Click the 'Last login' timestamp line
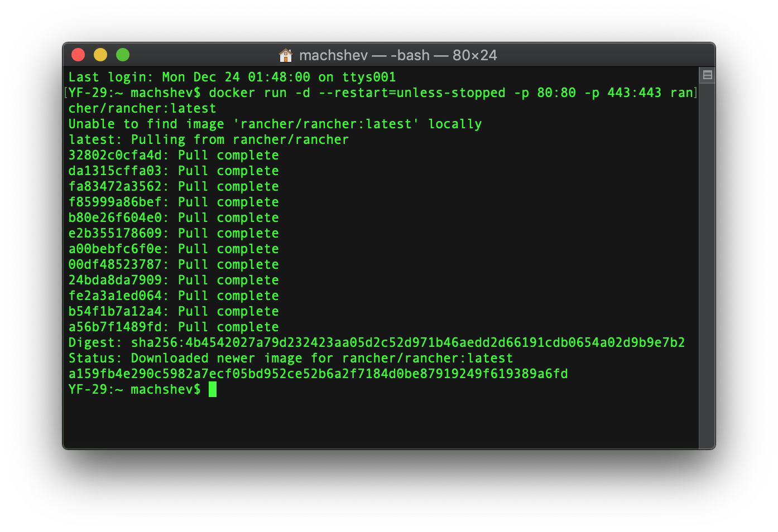The image size is (778, 532). click(232, 77)
